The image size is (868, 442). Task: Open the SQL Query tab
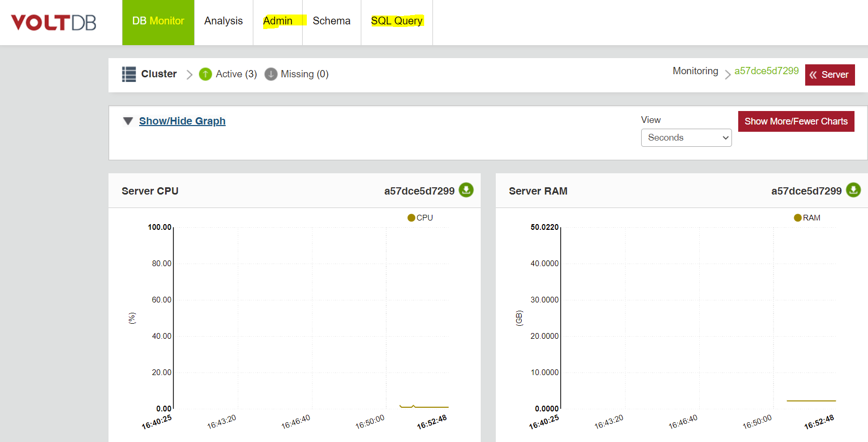click(397, 21)
